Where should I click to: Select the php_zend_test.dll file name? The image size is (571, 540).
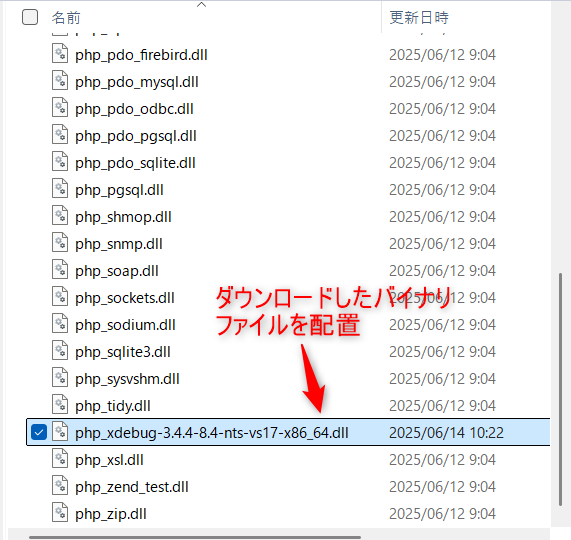pyautogui.click(x=132, y=487)
